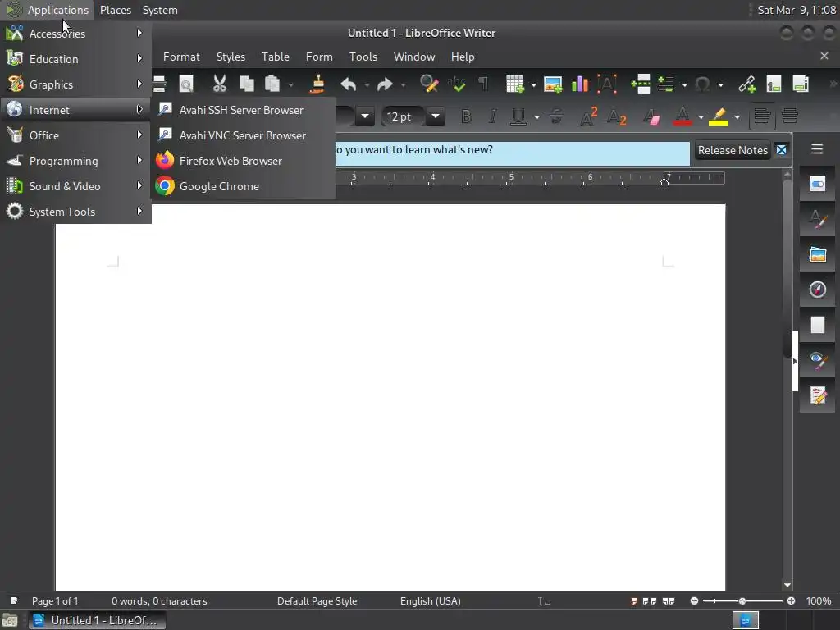This screenshot has width=840, height=630.
Task: Open the sidebar Styles deck icon
Action: tap(817, 219)
